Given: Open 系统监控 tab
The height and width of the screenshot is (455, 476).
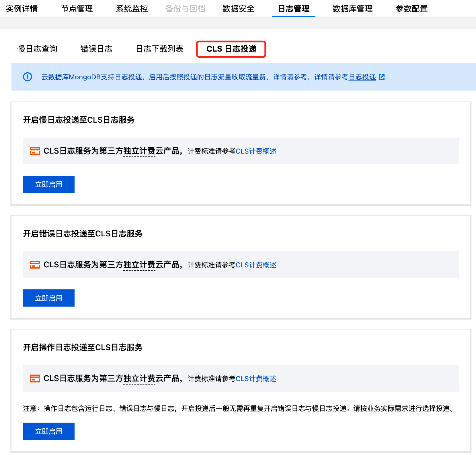Looking at the screenshot, I should click(x=132, y=9).
